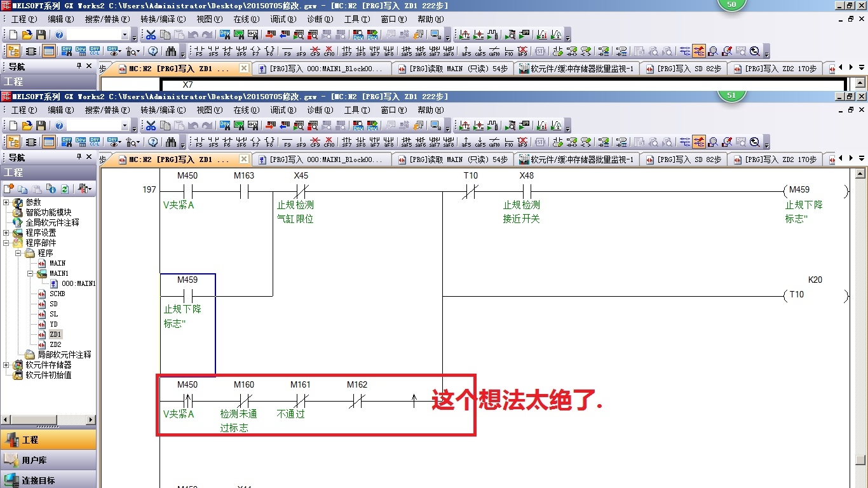Open 转换/编译(C) menu in lower window
The width and height of the screenshot is (868, 488).
[163, 110]
